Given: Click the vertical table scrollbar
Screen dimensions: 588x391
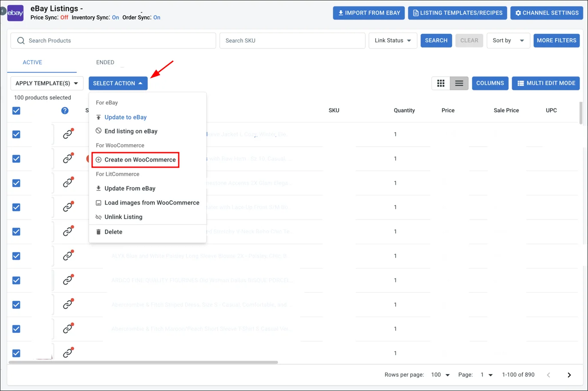Looking at the screenshot, I should 581,113.
